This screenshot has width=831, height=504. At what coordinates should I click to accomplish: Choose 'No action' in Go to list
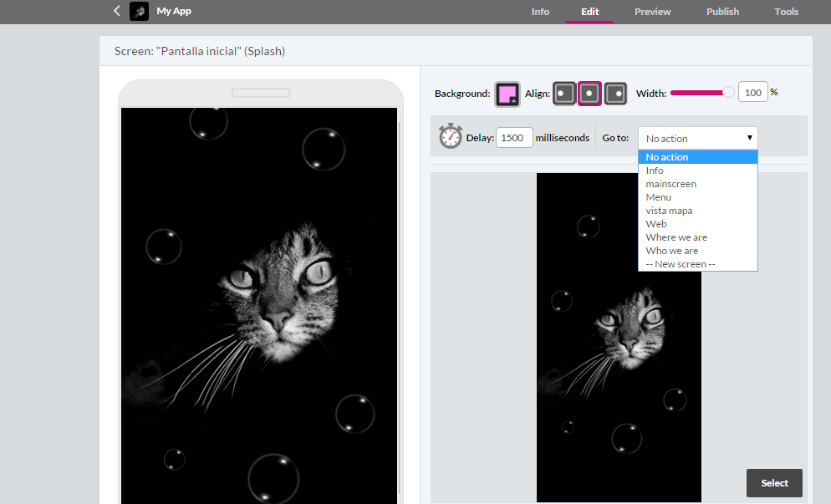tap(697, 157)
